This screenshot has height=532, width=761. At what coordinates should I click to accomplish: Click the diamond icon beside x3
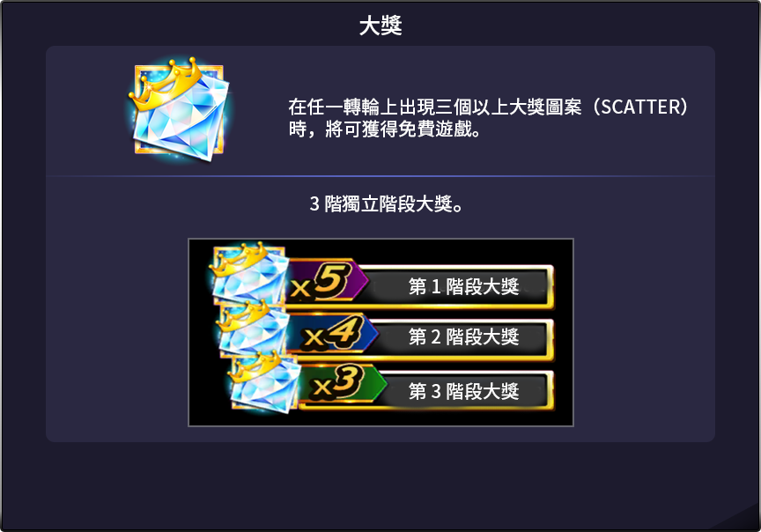point(265,383)
